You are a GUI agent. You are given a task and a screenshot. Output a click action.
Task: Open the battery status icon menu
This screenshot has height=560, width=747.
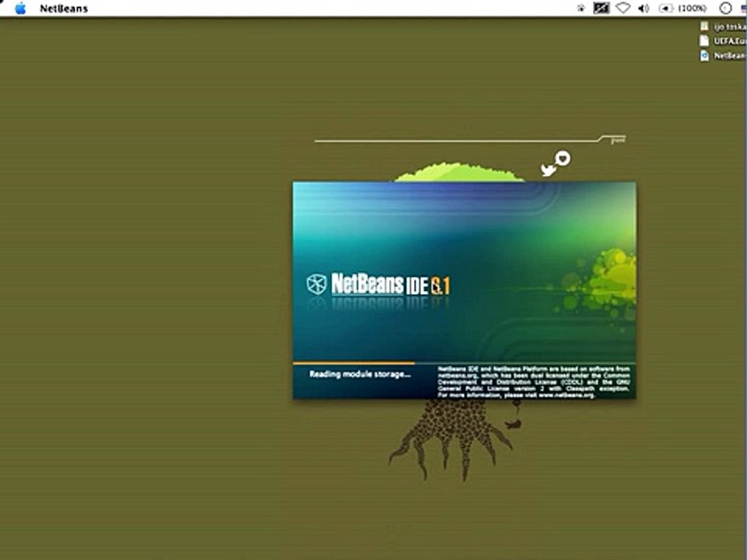pyautogui.click(x=665, y=8)
